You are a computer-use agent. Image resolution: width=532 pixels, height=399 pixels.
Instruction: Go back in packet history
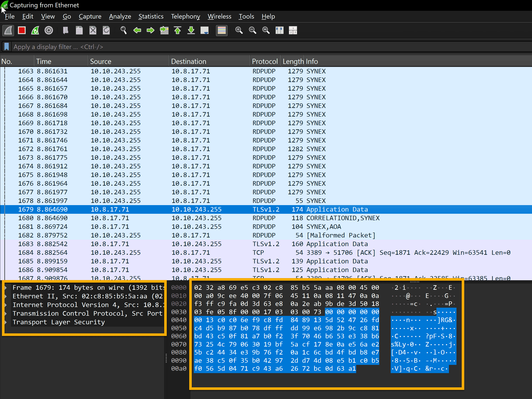point(137,31)
